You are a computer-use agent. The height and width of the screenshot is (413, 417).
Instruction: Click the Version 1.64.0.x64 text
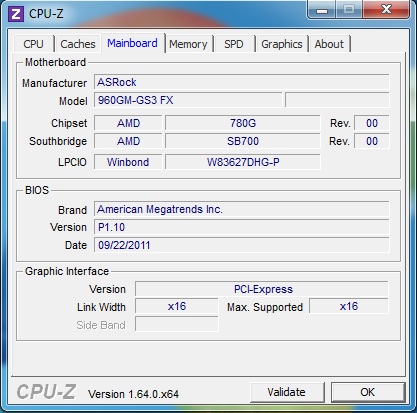pos(134,394)
